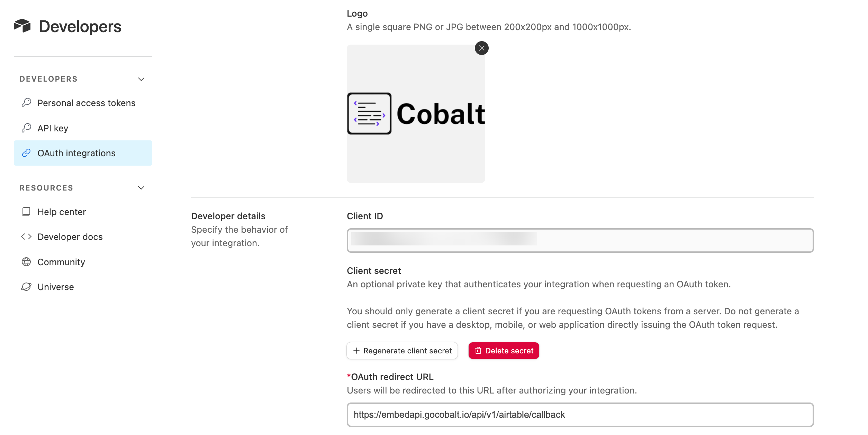Viewport: 868px width, 435px height.
Task: Click the code brackets icon for Developer docs
Action: 26,237
